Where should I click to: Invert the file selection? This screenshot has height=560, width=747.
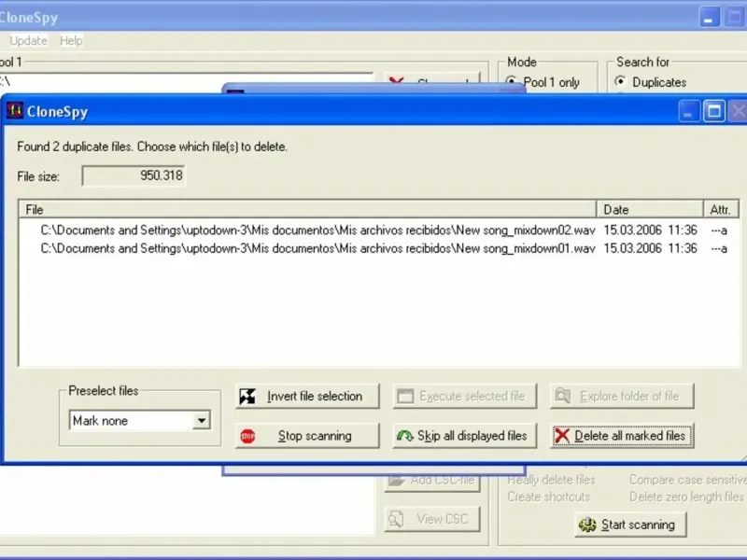coord(307,396)
